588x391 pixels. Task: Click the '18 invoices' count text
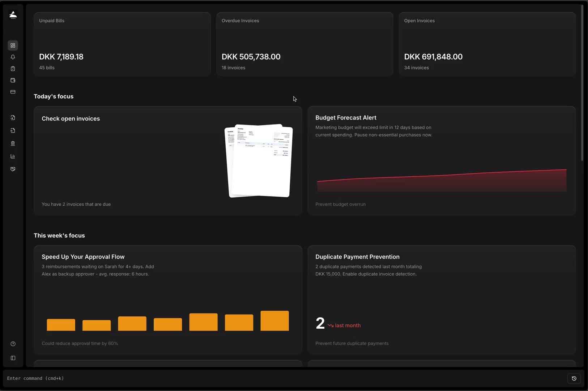[x=233, y=68]
